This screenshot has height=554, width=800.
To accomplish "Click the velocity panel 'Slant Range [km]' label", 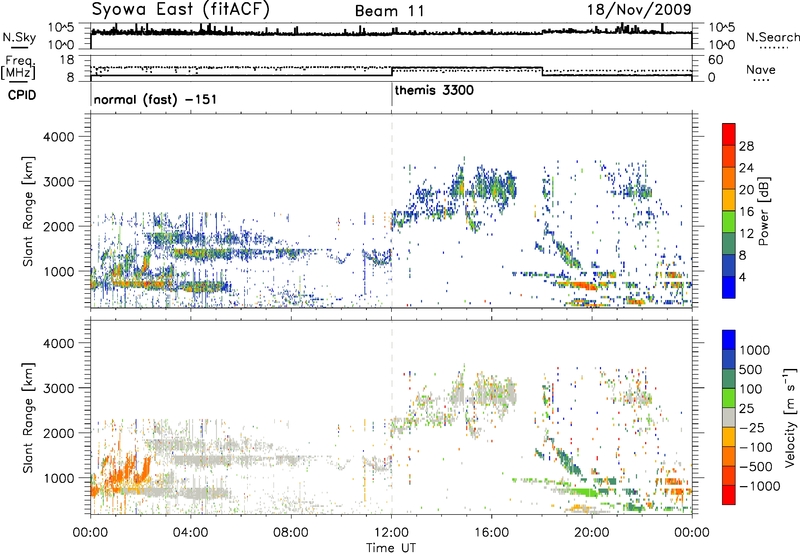I will coord(28,417).
